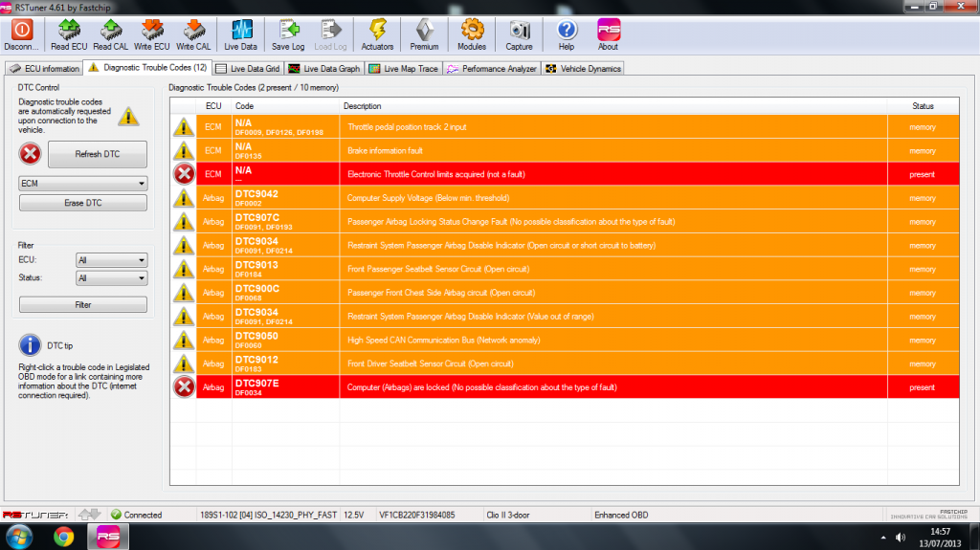980x550 pixels.
Task: Click the error icon on Electronic Throttle Control row
Action: [x=184, y=174]
